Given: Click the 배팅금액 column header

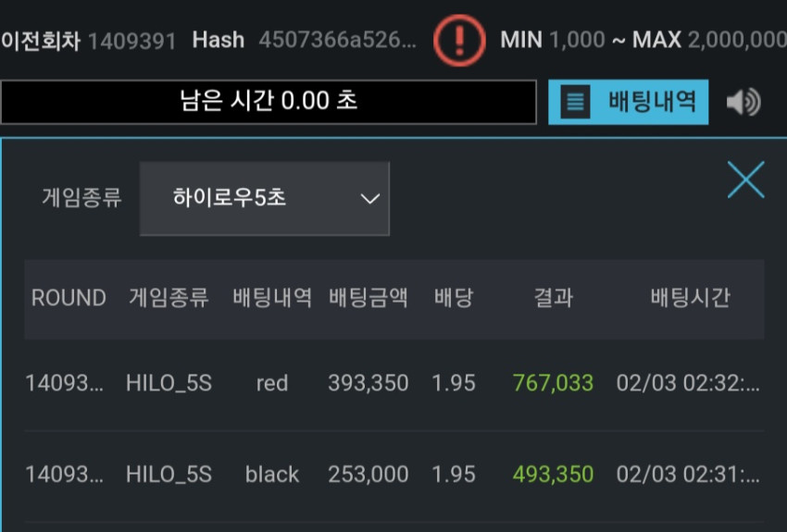Looking at the screenshot, I should coord(369,298).
